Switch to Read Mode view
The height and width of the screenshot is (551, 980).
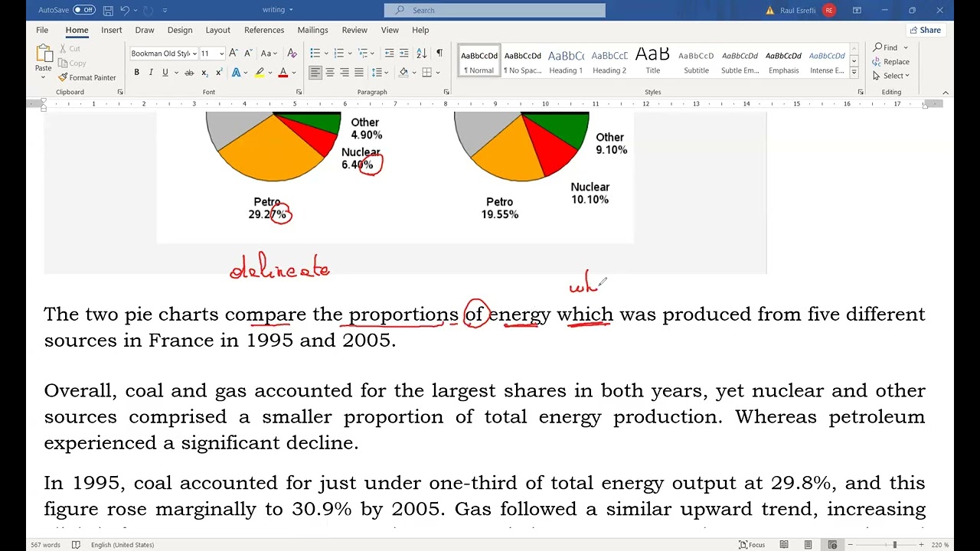click(x=784, y=544)
